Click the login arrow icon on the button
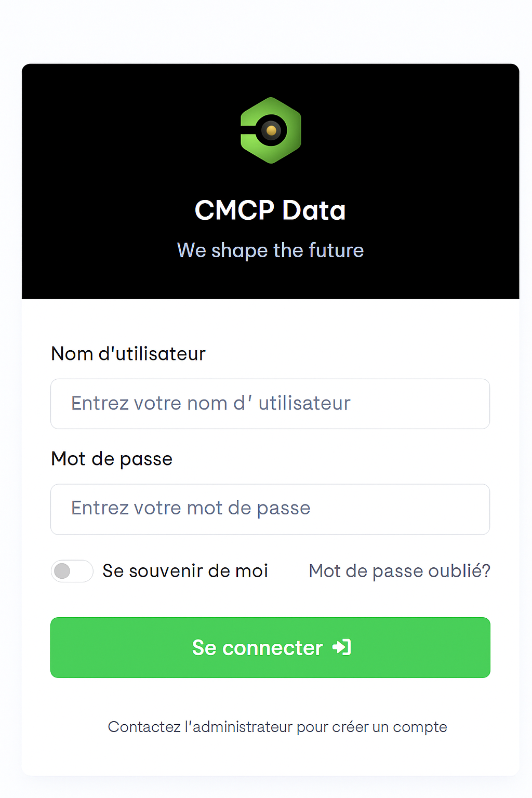The image size is (532, 798). pyautogui.click(x=342, y=647)
